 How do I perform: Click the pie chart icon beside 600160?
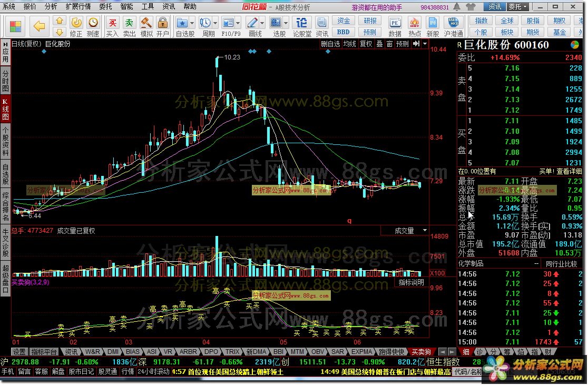tap(574, 45)
